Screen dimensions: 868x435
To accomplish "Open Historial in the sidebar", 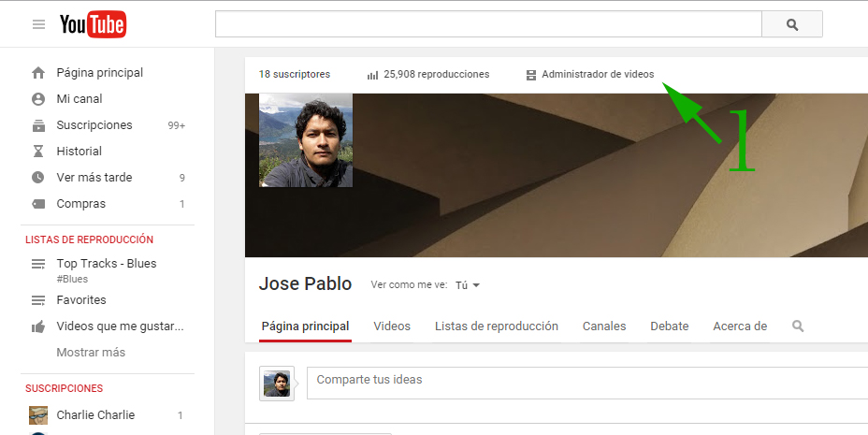I will [80, 152].
